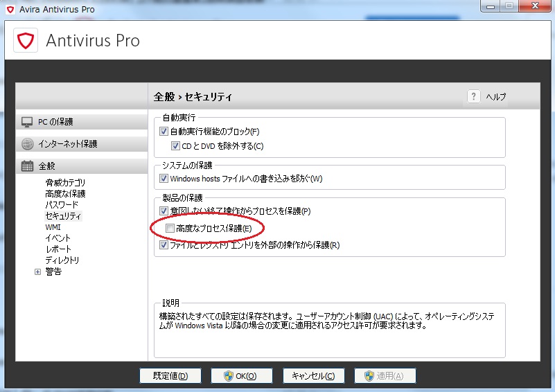Select WMI in the tree
Viewport: 555px width, 392px height.
pyautogui.click(x=53, y=227)
